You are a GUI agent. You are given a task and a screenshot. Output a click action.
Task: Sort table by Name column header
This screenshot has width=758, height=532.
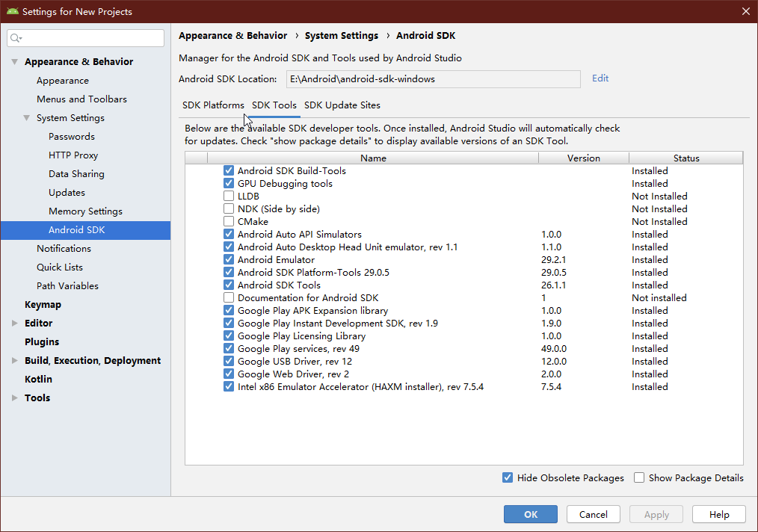(x=373, y=158)
